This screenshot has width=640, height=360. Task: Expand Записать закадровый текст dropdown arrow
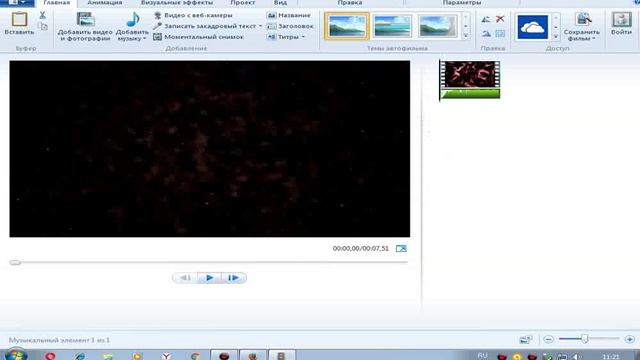260,26
